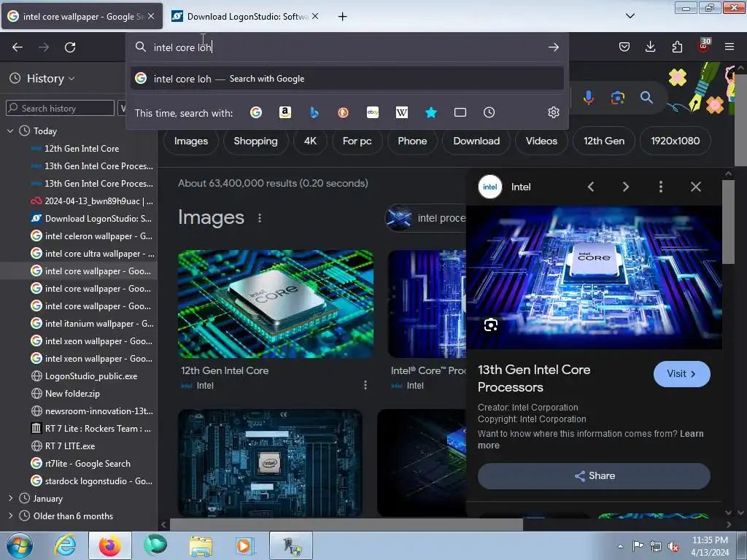The width and height of the screenshot is (747, 560).
Task: Select the Videos filter chip
Action: [x=541, y=141]
